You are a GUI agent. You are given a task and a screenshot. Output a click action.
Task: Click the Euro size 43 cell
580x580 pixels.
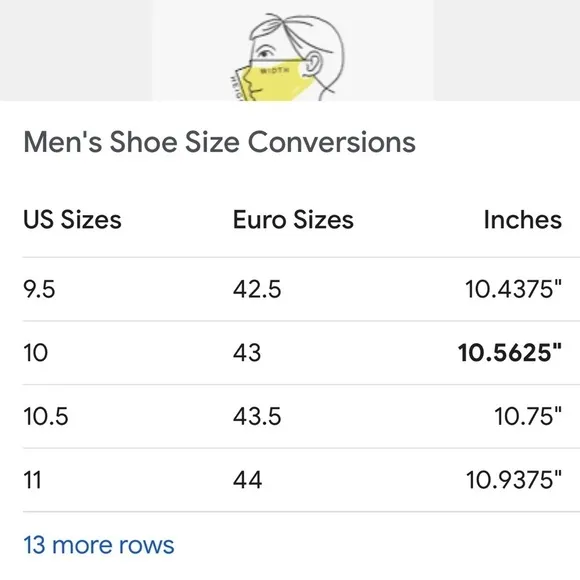247,353
